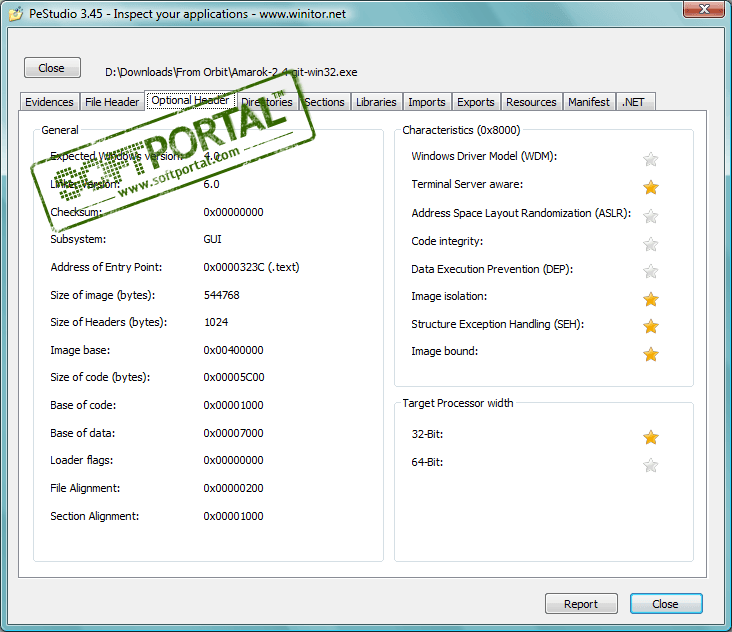The height and width of the screenshot is (632, 732).
Task: Open the File Header tab
Action: [112, 102]
